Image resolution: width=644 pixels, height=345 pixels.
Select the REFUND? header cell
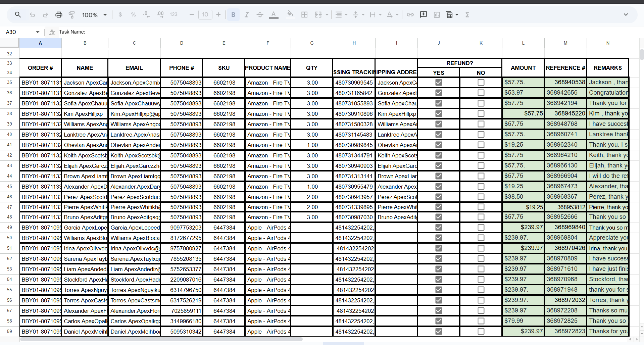coord(460,63)
